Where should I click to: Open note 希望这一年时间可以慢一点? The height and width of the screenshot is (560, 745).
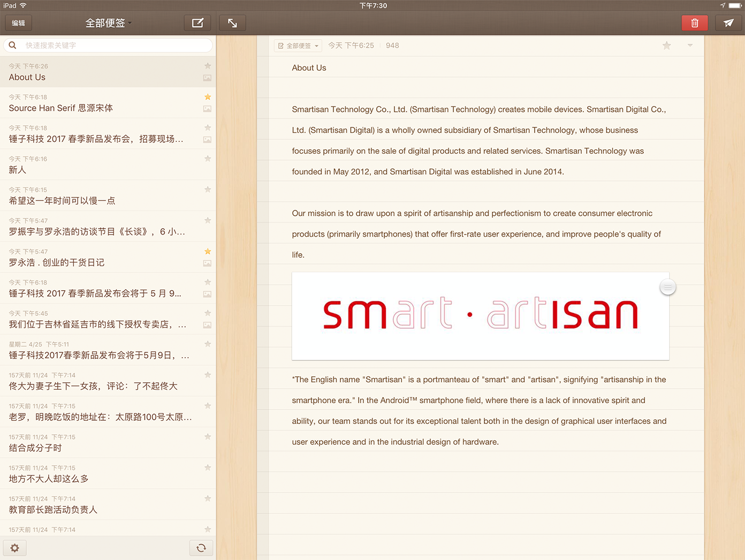pyautogui.click(x=108, y=195)
